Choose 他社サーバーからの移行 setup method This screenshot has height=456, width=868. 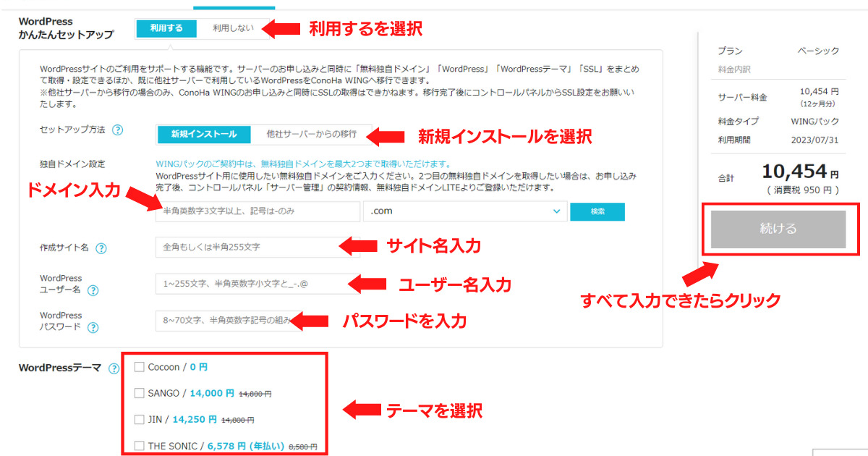312,135
